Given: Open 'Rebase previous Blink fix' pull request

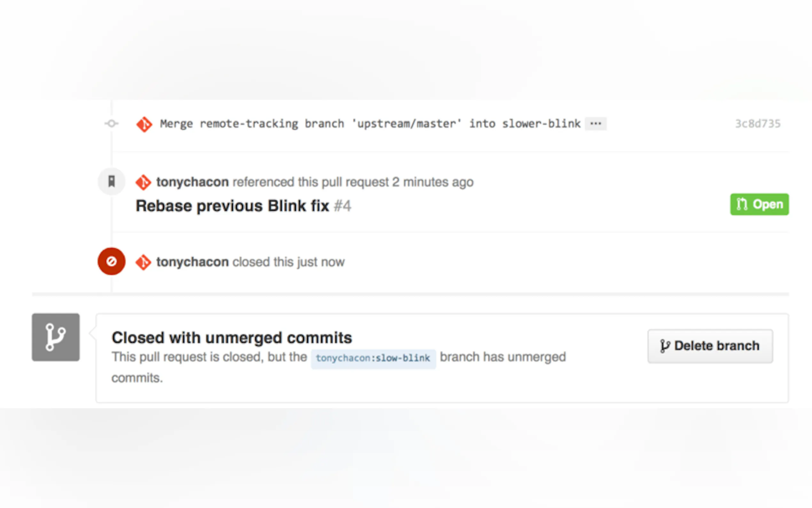Looking at the screenshot, I should point(232,206).
